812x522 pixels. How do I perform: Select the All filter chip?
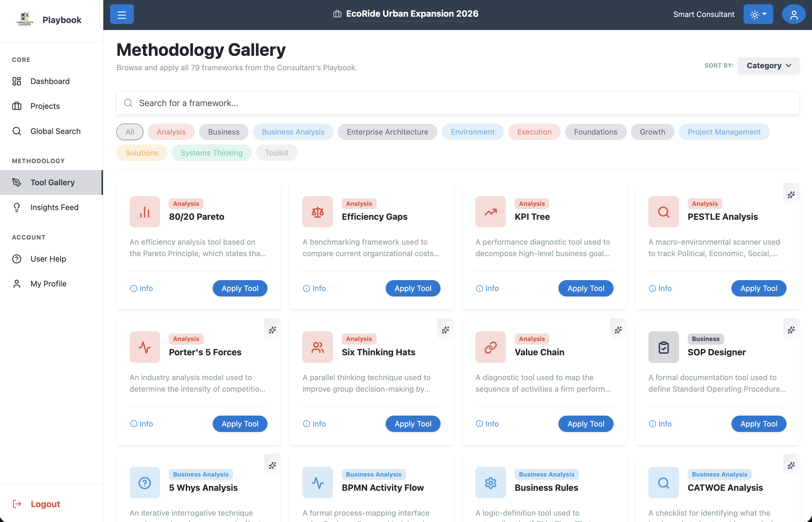click(x=130, y=132)
